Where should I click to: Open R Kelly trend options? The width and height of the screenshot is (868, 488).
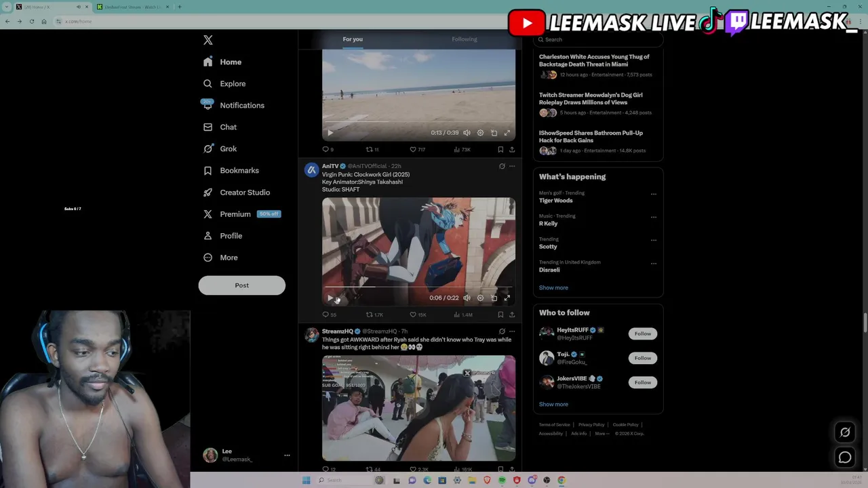pos(654,217)
